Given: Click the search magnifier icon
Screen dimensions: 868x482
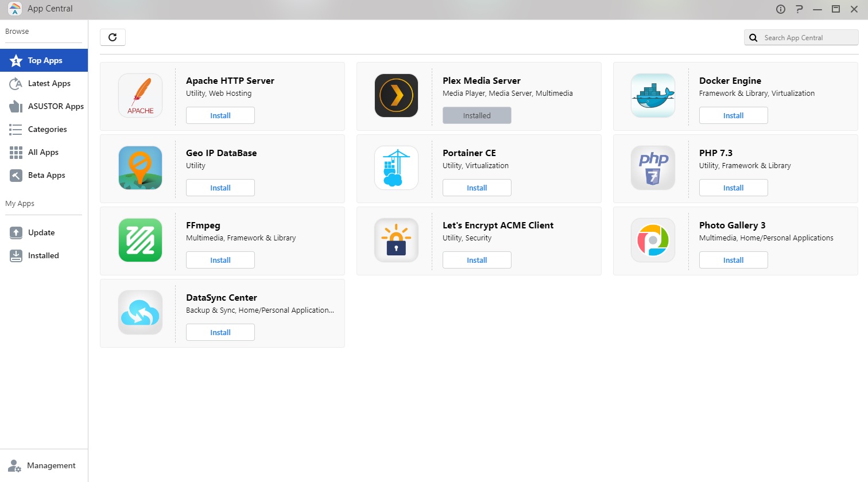Looking at the screenshot, I should coord(753,38).
